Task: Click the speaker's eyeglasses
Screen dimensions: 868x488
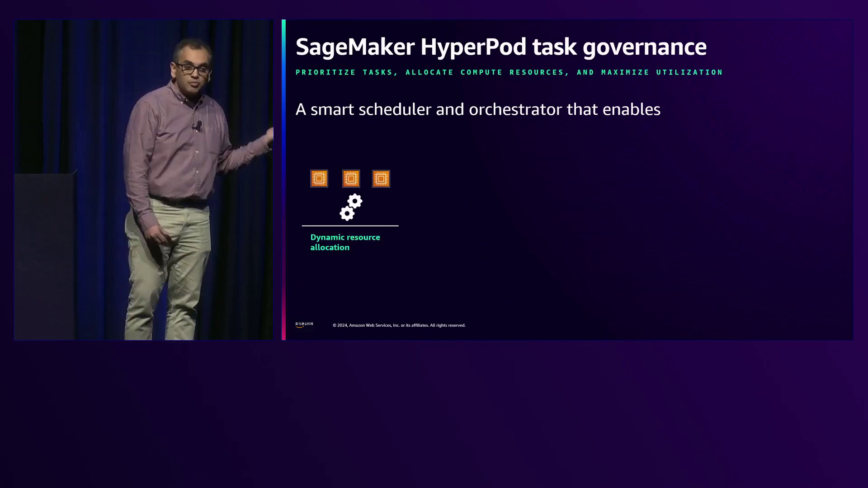Action: pos(193,70)
